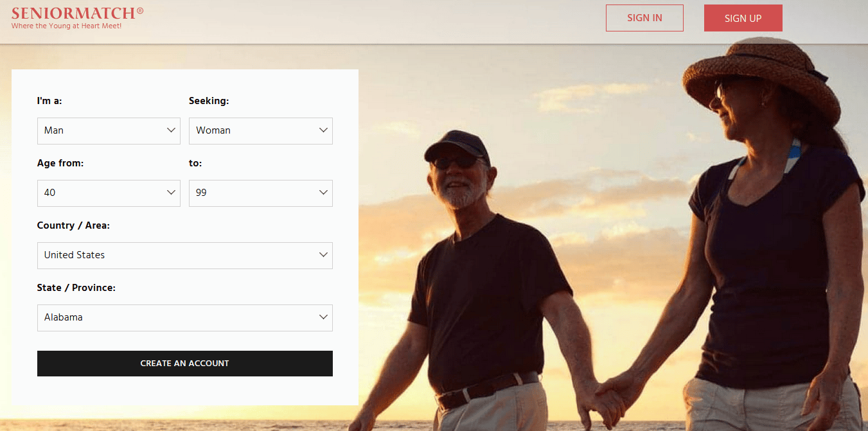Click the "Where the Young at Heart Meet!" tagline
868x431 pixels.
pyautogui.click(x=66, y=26)
